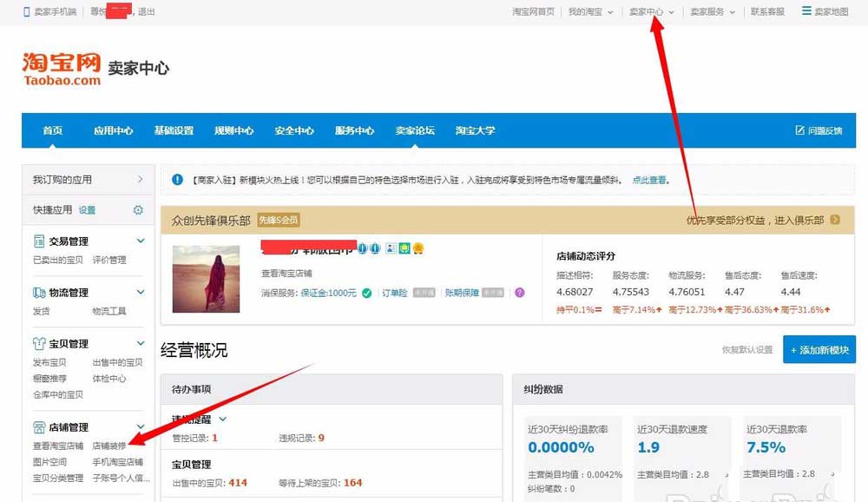This screenshot has height=502, width=868.
Task: Switch to the 应用中心 tab
Action: (112, 130)
